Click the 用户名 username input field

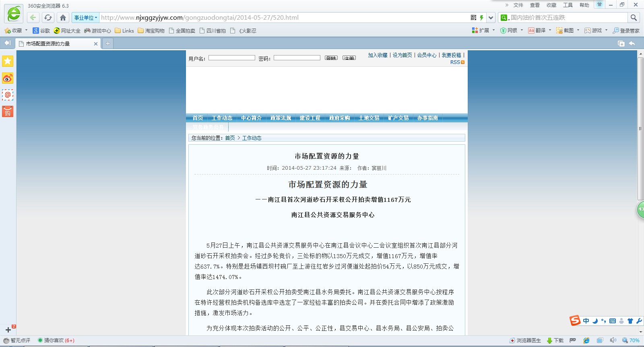pyautogui.click(x=232, y=58)
